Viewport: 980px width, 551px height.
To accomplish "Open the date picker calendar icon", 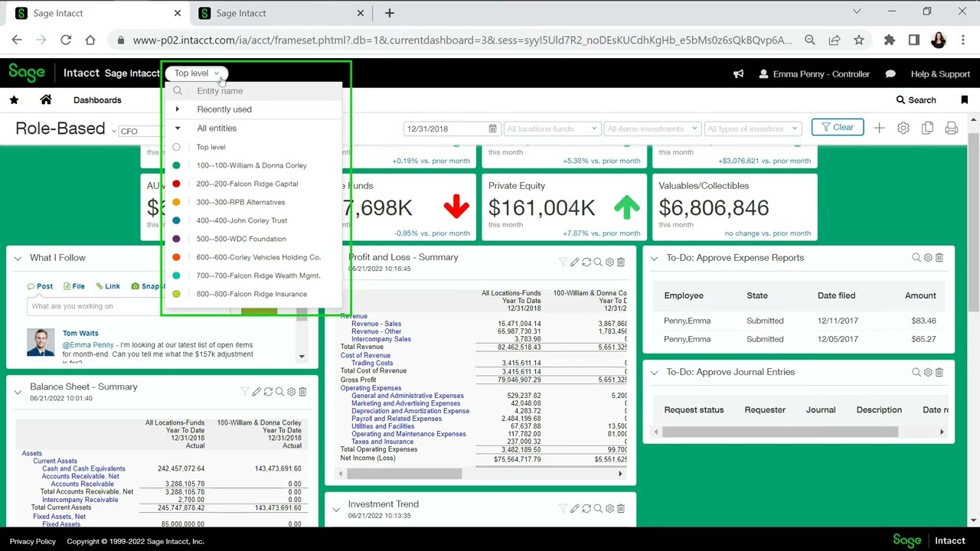I will pyautogui.click(x=492, y=129).
